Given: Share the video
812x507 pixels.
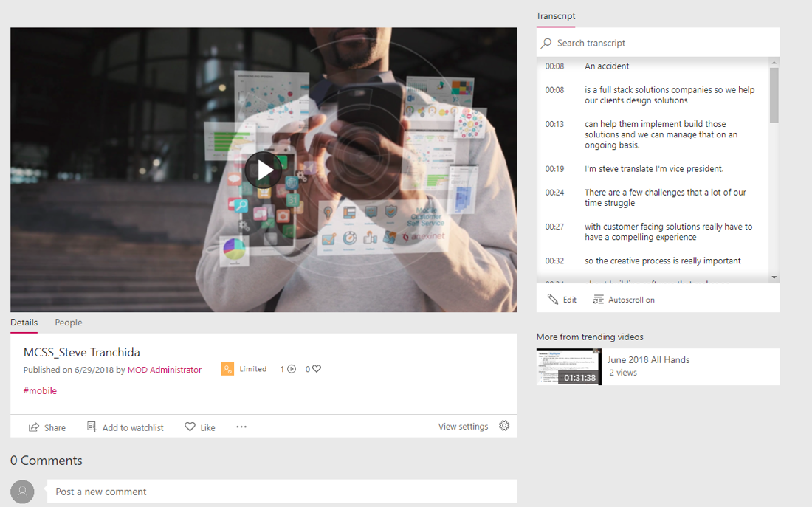Looking at the screenshot, I should [x=47, y=427].
